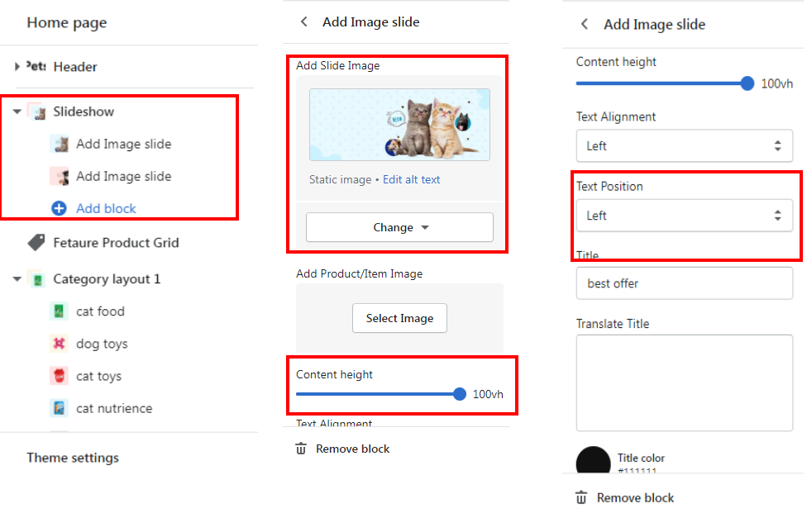Image resolution: width=807 pixels, height=532 pixels.
Task: Open the Text Position dropdown
Action: 684,216
